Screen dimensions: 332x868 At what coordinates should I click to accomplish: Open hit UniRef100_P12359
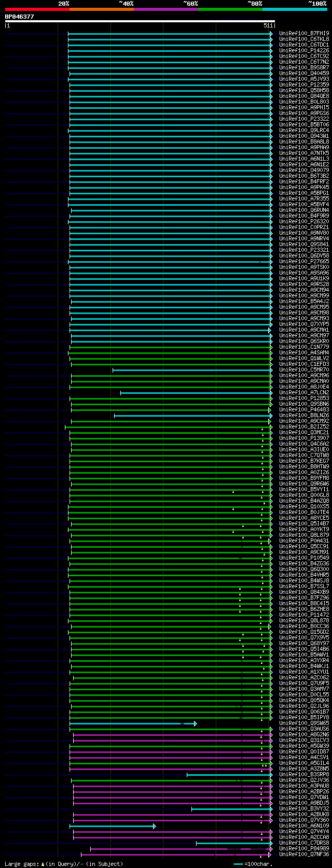point(304,84)
